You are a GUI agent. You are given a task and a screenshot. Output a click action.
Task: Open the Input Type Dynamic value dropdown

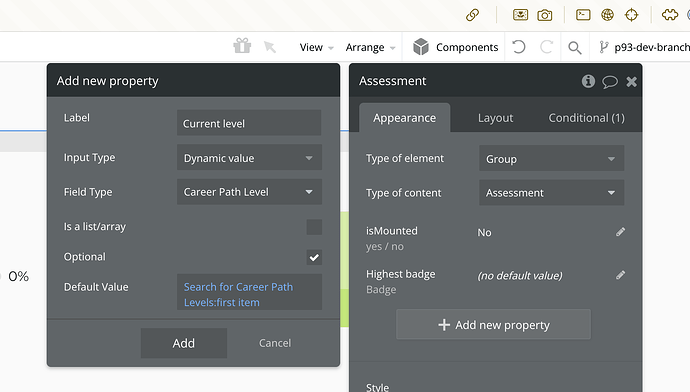[250, 158]
